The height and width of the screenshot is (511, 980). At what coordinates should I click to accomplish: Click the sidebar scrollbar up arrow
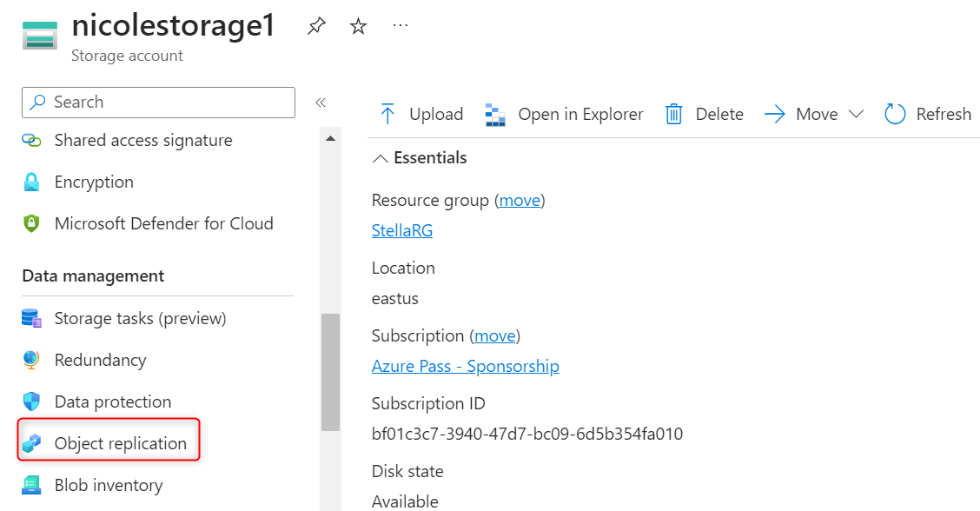330,138
